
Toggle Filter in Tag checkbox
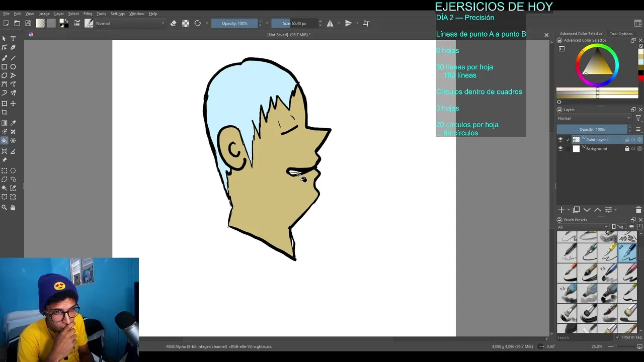pyautogui.click(x=617, y=337)
